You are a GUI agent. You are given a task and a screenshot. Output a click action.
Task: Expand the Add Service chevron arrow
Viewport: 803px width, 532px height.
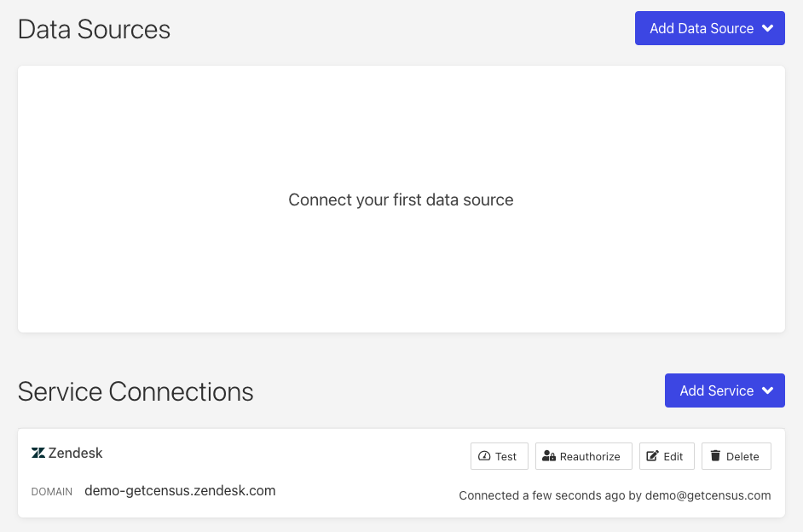click(x=767, y=390)
